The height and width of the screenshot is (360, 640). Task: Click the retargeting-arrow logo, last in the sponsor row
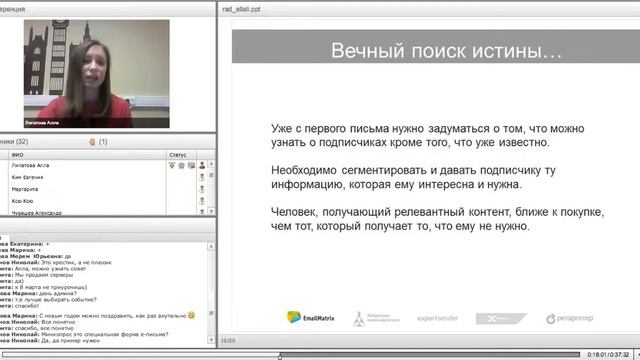(x=569, y=318)
